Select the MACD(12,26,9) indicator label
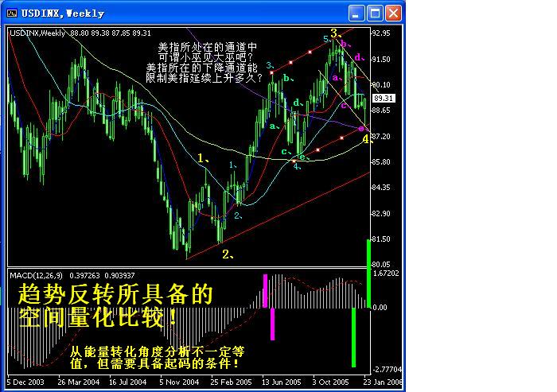 coord(37,276)
